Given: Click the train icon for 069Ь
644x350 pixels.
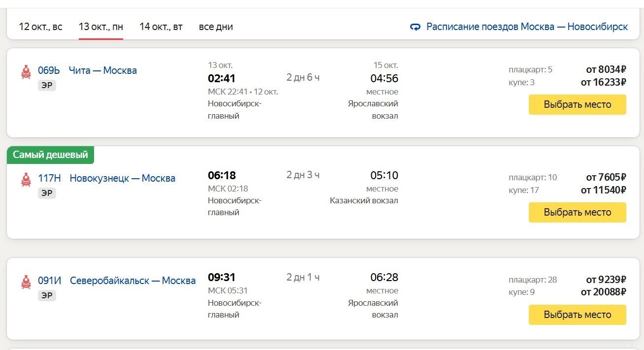Looking at the screenshot, I should (26, 72).
